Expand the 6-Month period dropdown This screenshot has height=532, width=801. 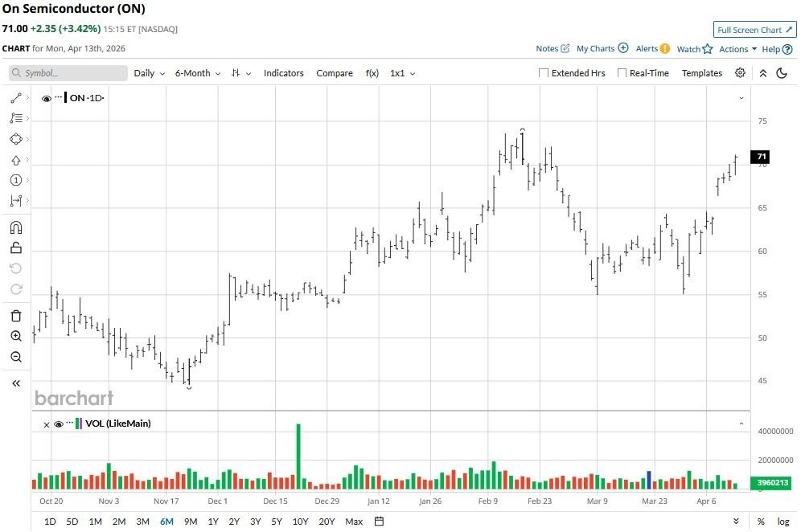click(197, 73)
